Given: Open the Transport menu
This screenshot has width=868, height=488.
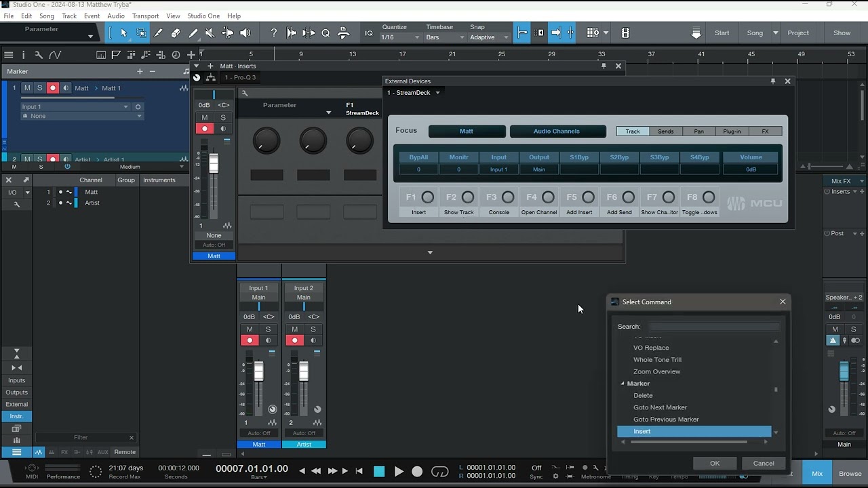Looking at the screenshot, I should [145, 16].
